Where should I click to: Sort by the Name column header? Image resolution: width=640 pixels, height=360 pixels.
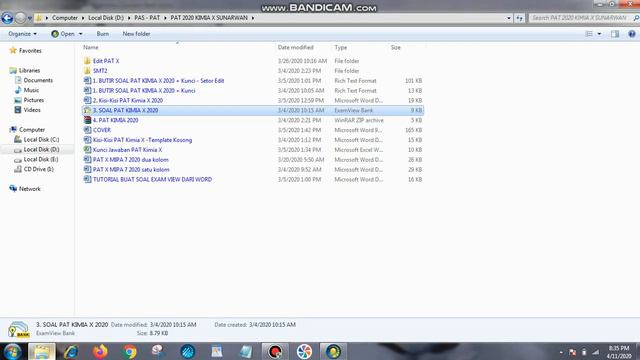(91, 47)
